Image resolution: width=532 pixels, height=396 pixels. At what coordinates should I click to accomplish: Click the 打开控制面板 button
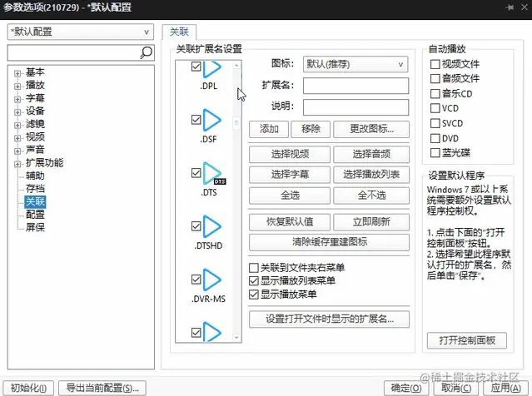pyautogui.click(x=467, y=340)
